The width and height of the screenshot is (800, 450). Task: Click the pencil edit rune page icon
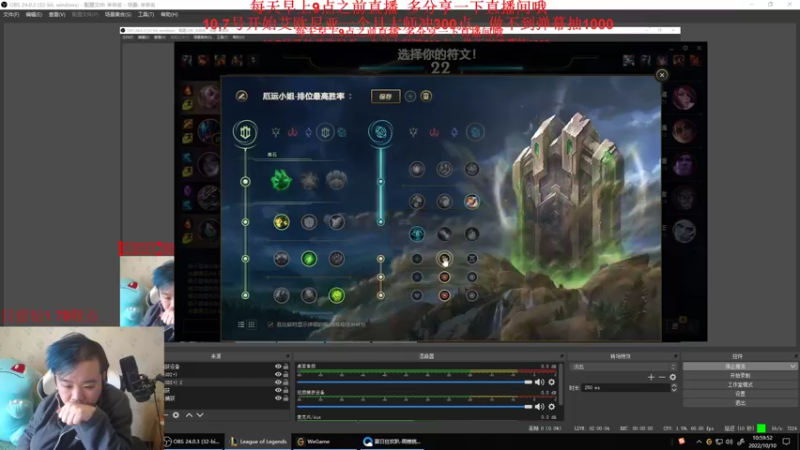pos(241,96)
